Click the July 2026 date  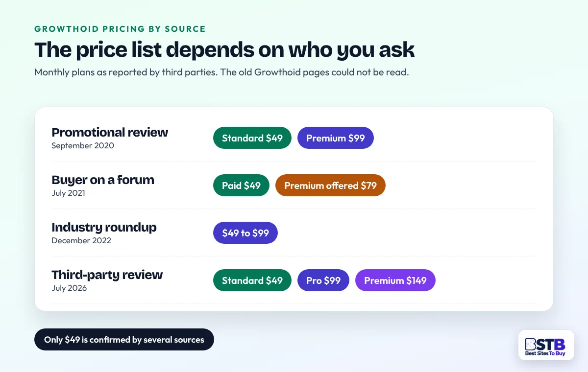[x=69, y=288]
